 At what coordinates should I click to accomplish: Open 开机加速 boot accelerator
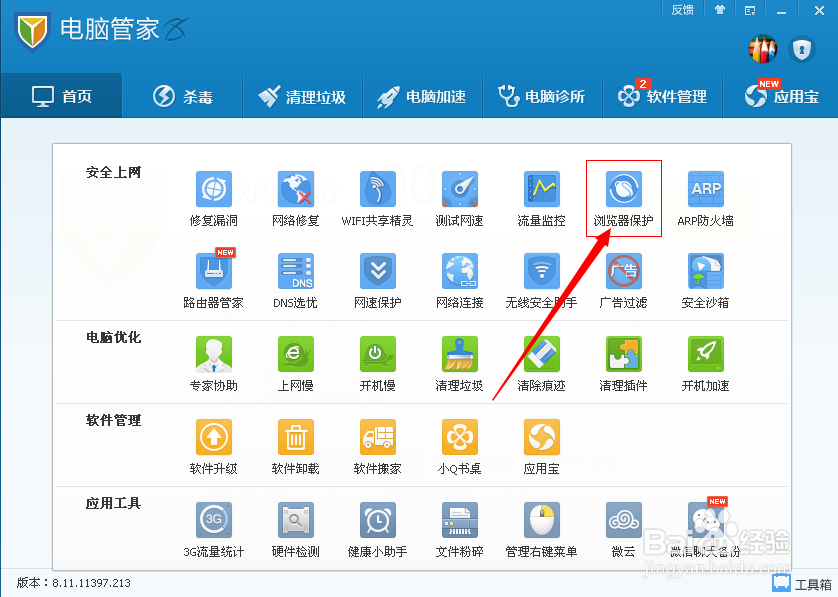coord(705,354)
